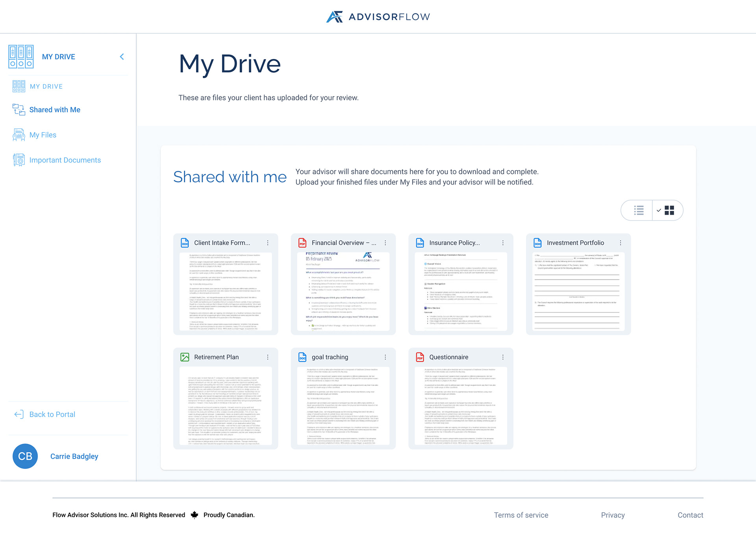Click the DOC icon on Client Intake Form
This screenshot has height=537, width=756.
[x=185, y=242]
